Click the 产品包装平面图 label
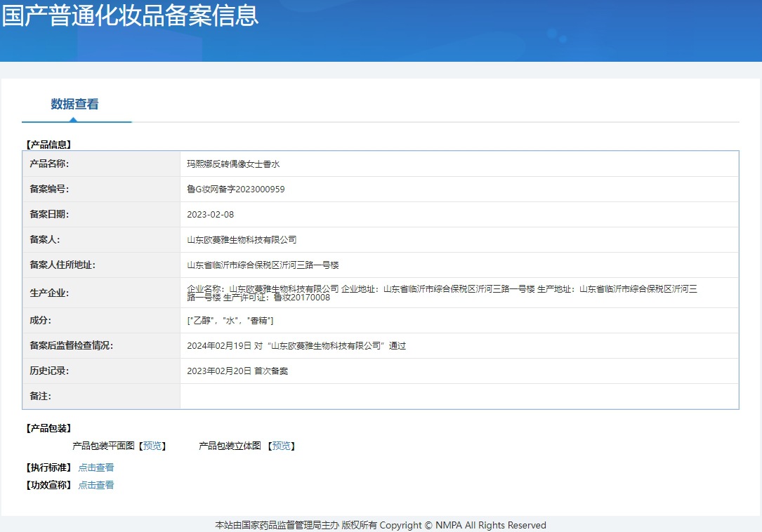 click(103, 446)
